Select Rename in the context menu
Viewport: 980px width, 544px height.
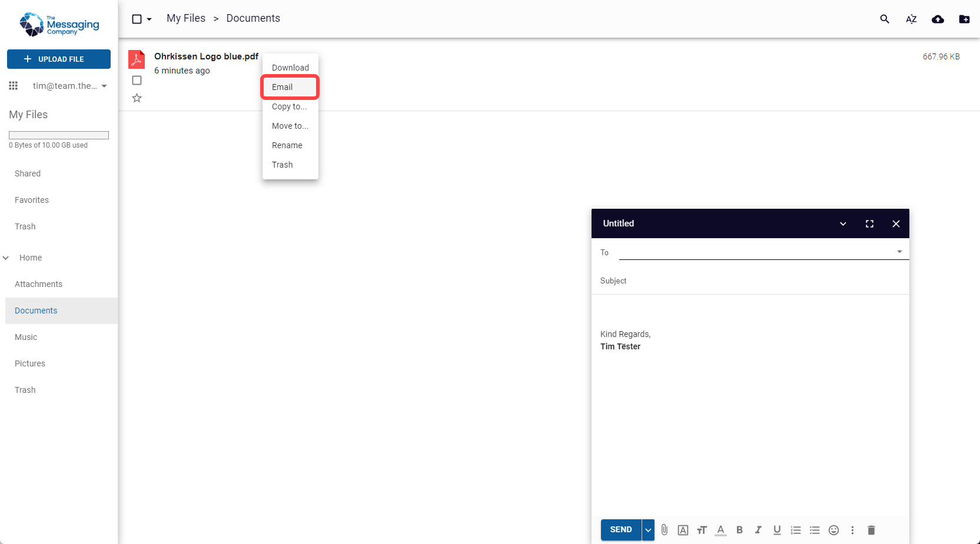pyautogui.click(x=287, y=145)
